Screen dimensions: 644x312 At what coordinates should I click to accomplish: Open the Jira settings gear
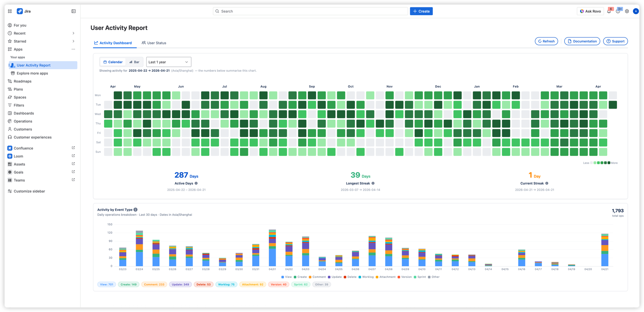pyautogui.click(x=627, y=11)
